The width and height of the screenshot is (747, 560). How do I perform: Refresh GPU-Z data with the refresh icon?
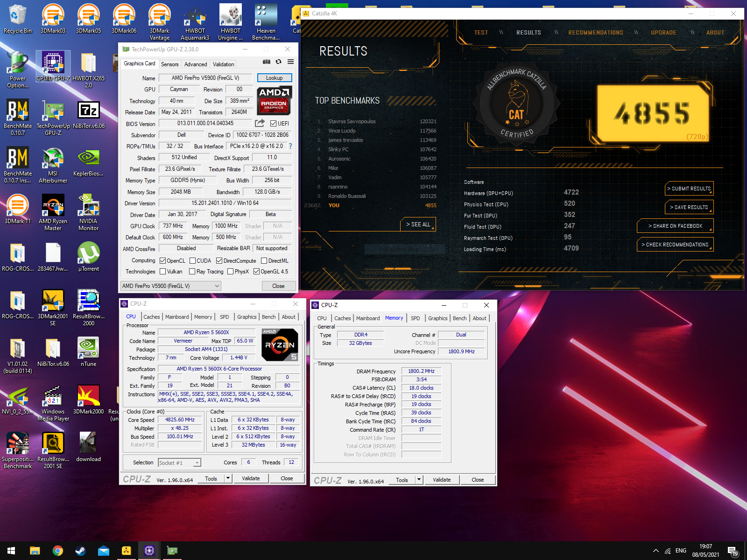pyautogui.click(x=278, y=62)
